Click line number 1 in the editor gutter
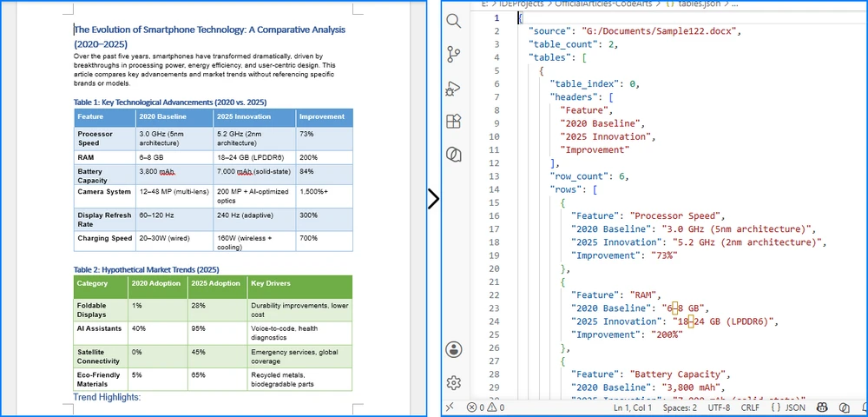Viewport: 868px width, 417px height. (496, 17)
